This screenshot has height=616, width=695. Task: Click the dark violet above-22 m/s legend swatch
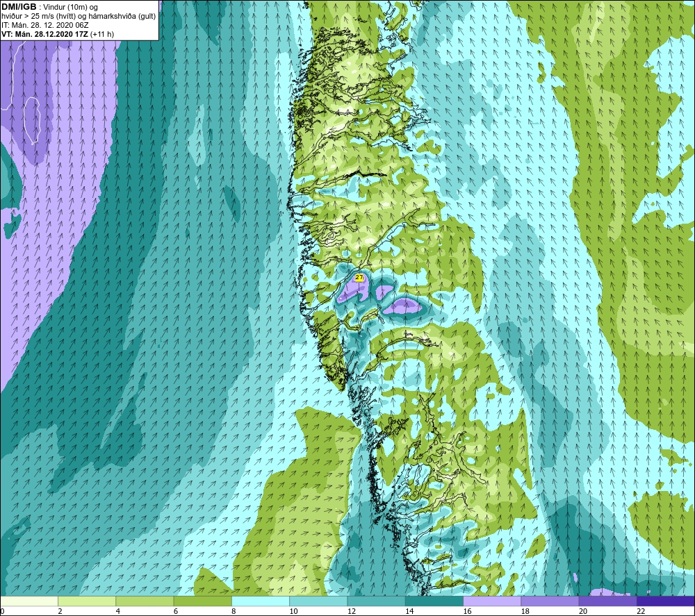(665, 601)
